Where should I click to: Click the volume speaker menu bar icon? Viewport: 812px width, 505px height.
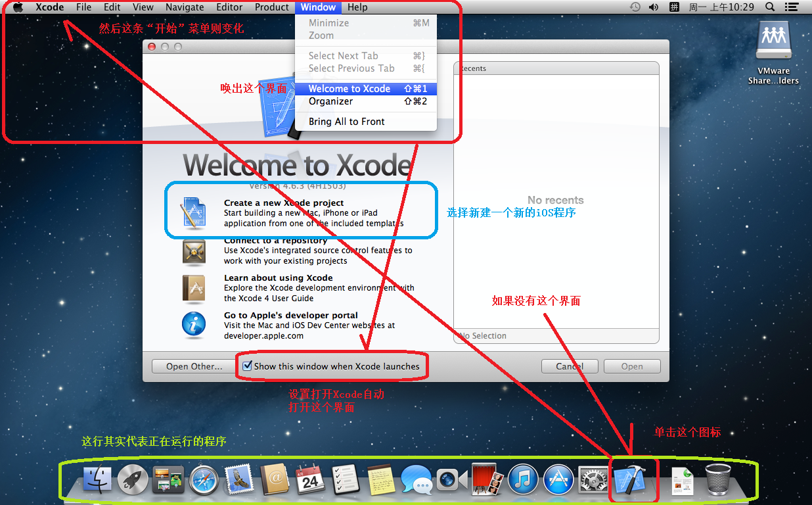pyautogui.click(x=654, y=7)
